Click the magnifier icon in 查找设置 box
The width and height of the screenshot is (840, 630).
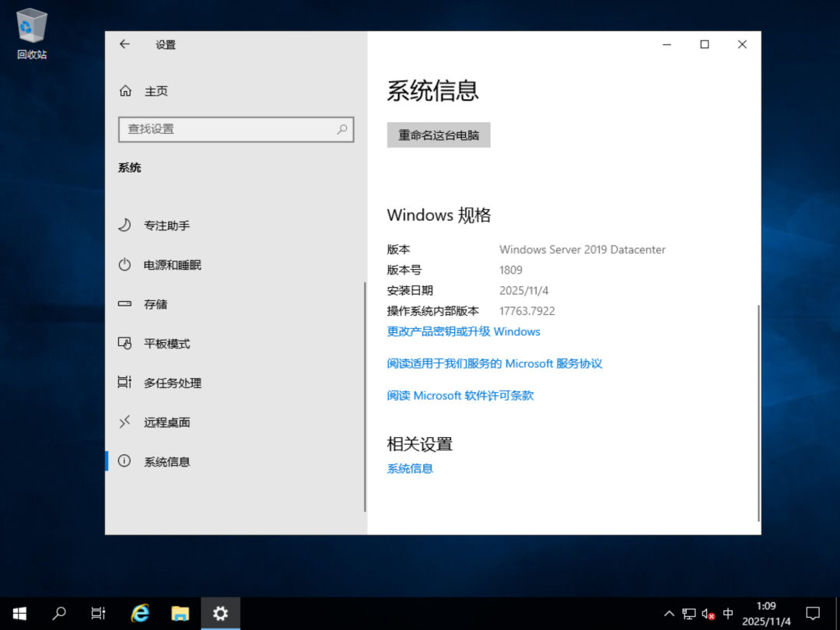tap(341, 129)
